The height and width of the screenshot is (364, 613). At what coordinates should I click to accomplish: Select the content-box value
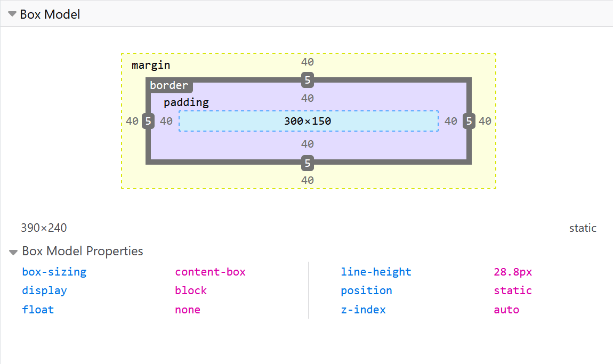pos(210,272)
